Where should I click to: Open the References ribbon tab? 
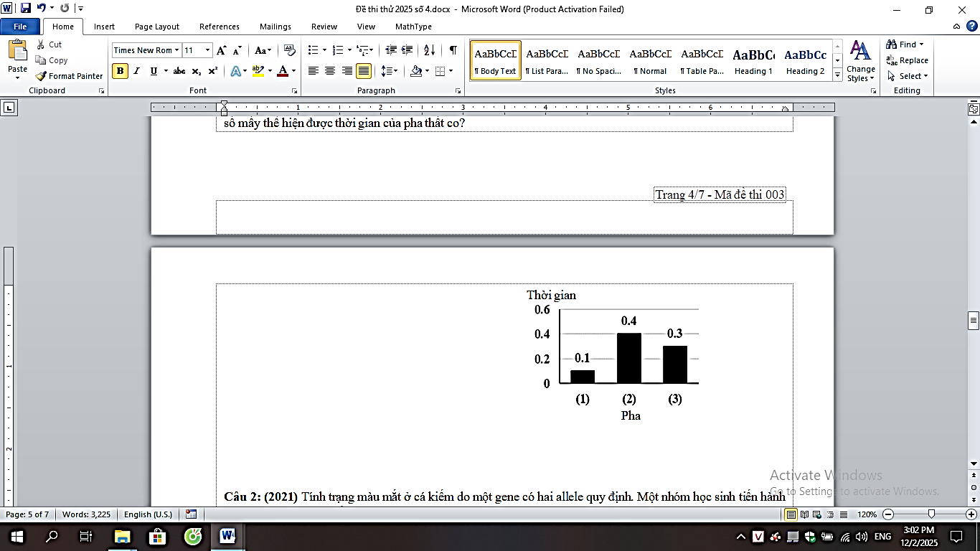coord(220,27)
